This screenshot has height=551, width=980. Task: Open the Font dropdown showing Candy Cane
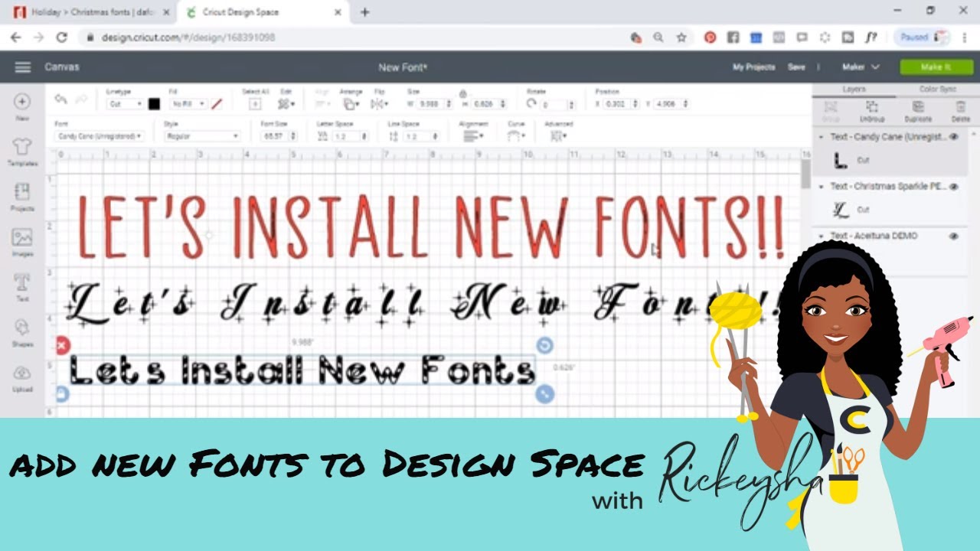click(99, 136)
